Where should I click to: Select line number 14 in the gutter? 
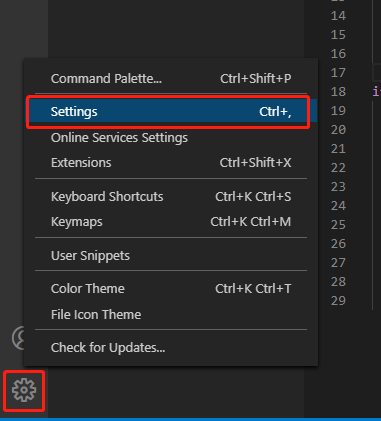338,16
